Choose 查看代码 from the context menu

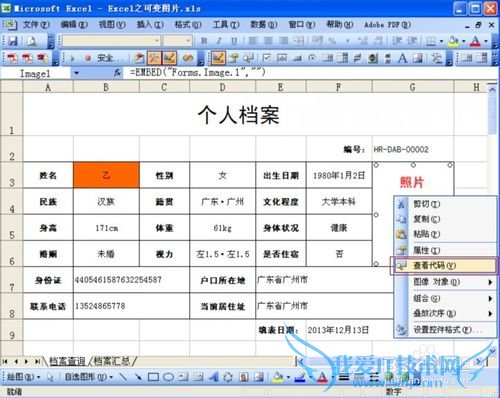click(444, 266)
